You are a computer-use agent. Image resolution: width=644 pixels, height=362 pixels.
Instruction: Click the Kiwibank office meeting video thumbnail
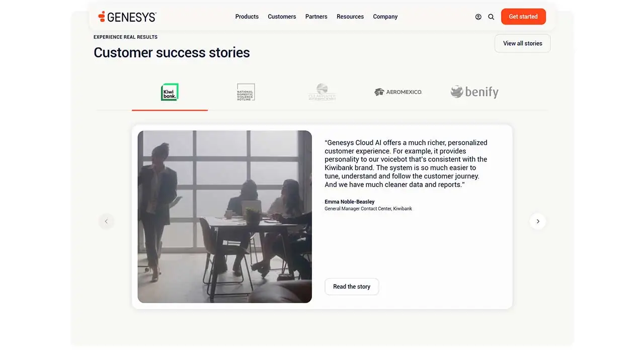pos(225,217)
